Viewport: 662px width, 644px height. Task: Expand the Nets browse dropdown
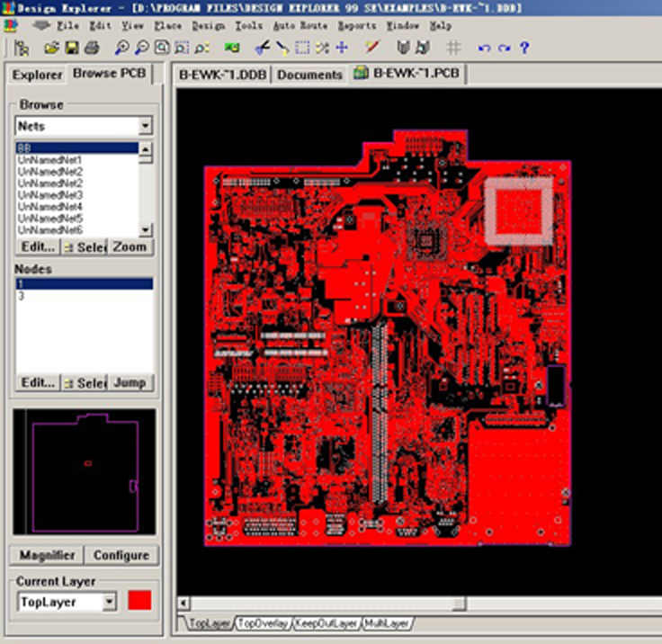point(145,126)
